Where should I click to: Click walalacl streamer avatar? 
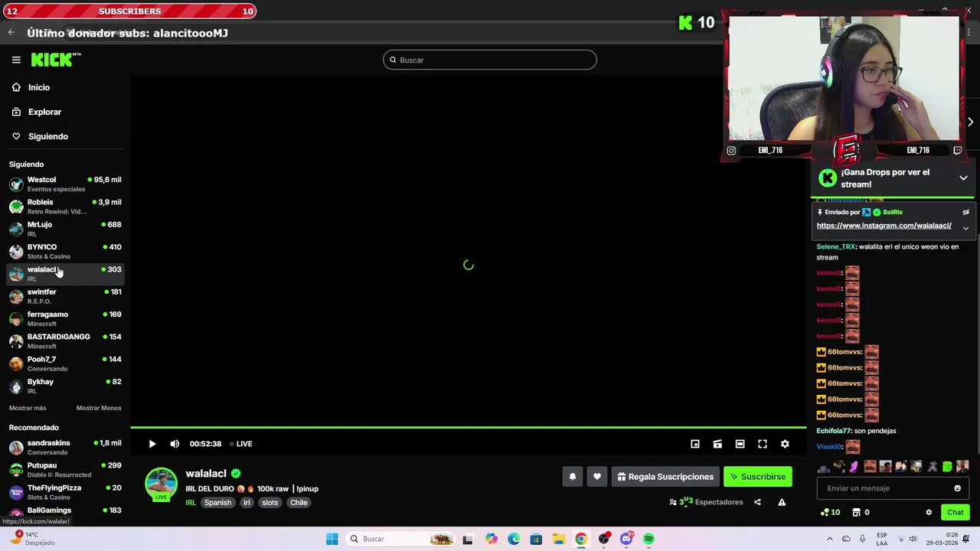pyautogui.click(x=161, y=484)
